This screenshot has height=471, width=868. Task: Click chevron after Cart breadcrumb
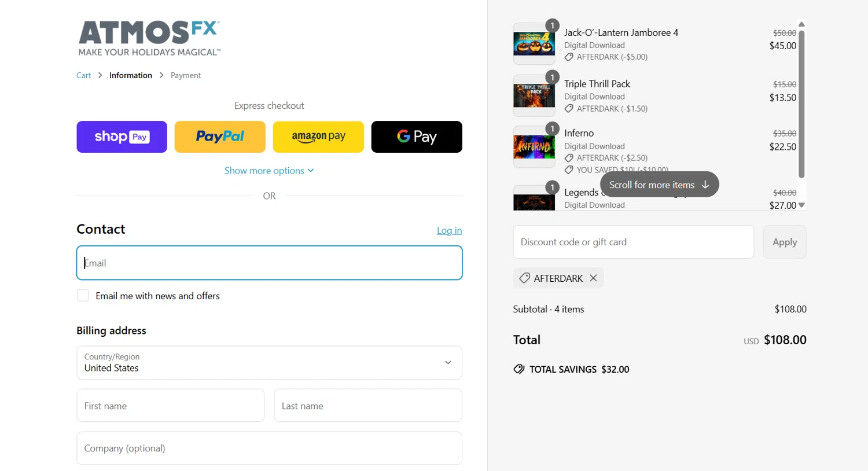(x=100, y=75)
